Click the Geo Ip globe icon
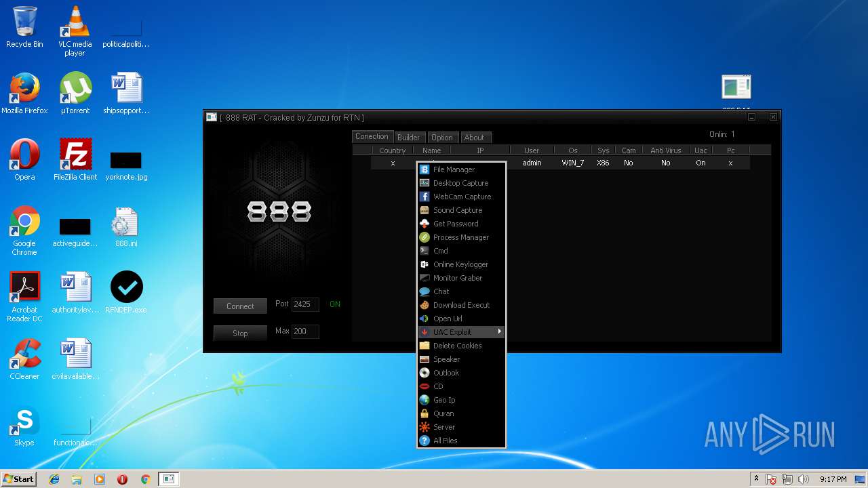This screenshot has width=868, height=488. click(425, 400)
